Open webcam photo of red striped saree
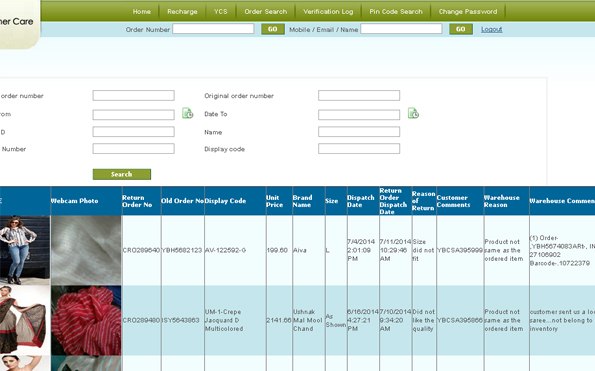This screenshot has width=595, height=371. pos(86,321)
